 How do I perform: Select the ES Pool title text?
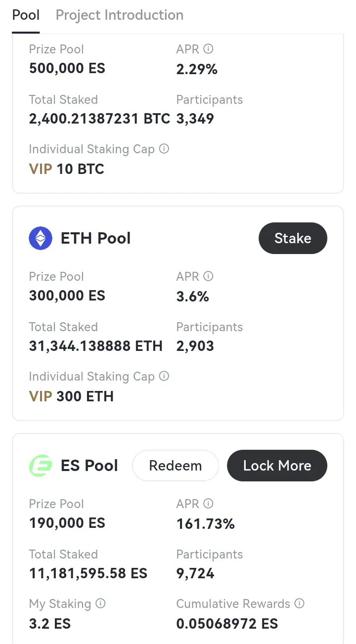89,466
